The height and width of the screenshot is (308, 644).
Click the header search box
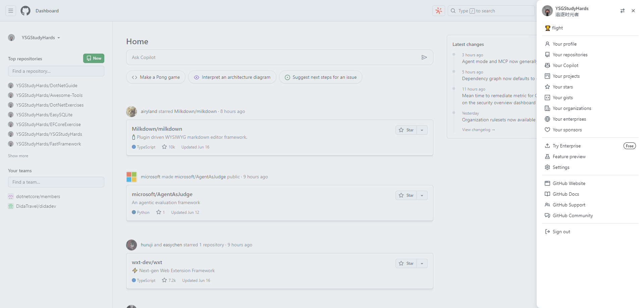[x=491, y=11]
